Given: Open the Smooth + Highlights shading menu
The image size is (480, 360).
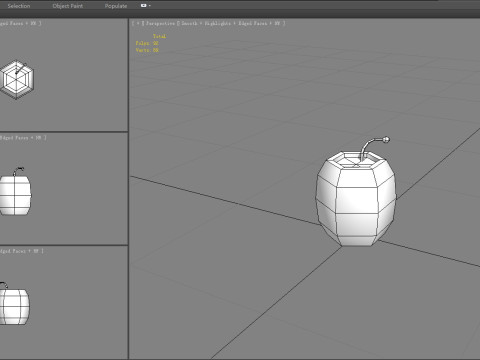Looking at the screenshot, I should pyautogui.click(x=206, y=23).
